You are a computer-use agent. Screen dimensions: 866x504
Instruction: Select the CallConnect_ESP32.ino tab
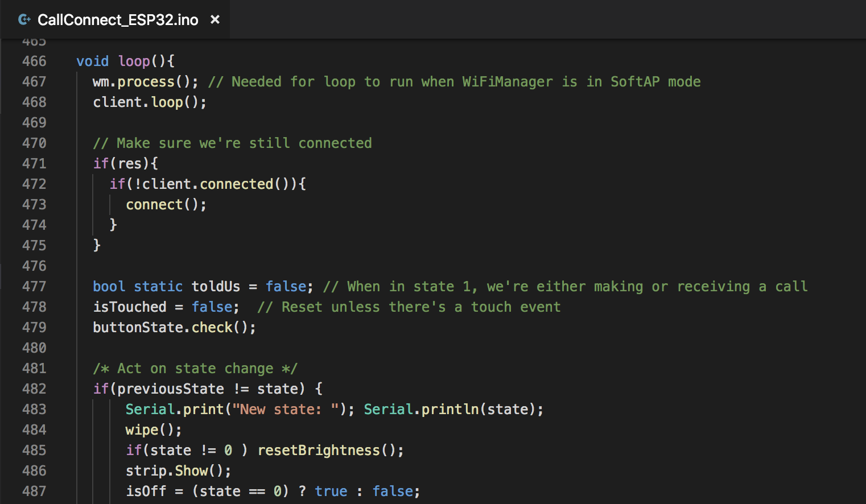pos(115,20)
